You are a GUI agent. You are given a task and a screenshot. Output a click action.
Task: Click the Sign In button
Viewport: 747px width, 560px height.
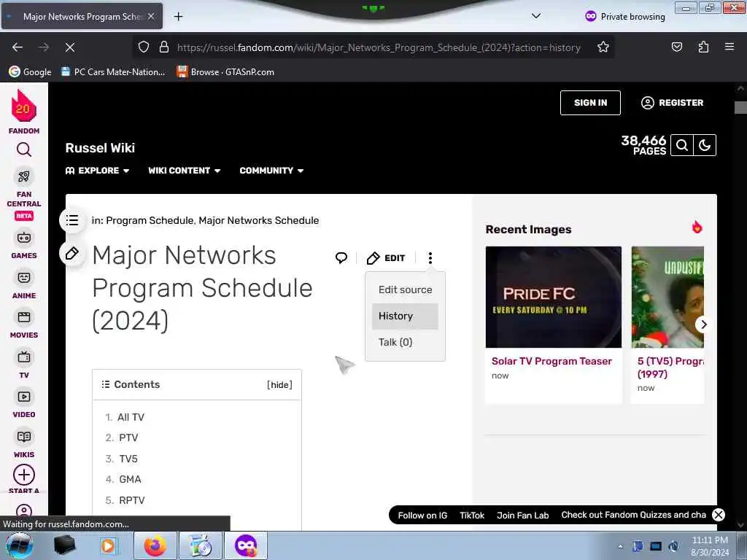[590, 103]
